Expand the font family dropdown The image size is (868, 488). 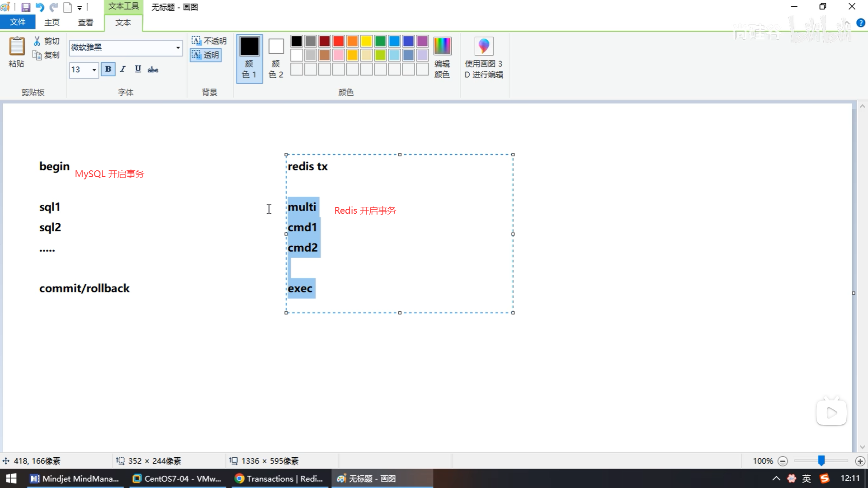178,47
